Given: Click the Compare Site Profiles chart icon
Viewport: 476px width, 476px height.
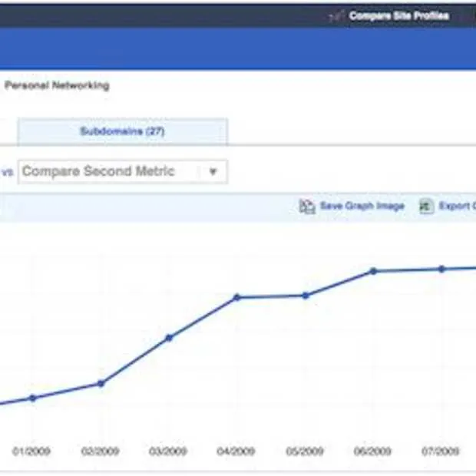Looking at the screenshot, I should pyautogui.click(x=335, y=16).
